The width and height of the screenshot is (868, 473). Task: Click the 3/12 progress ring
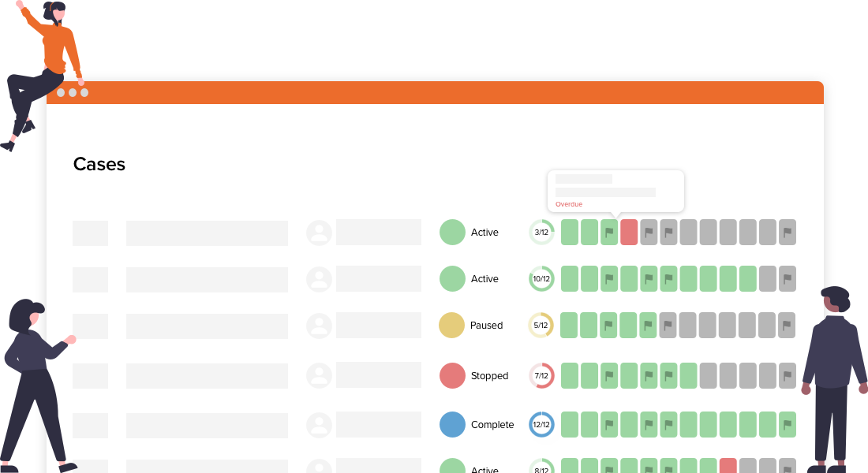541,232
